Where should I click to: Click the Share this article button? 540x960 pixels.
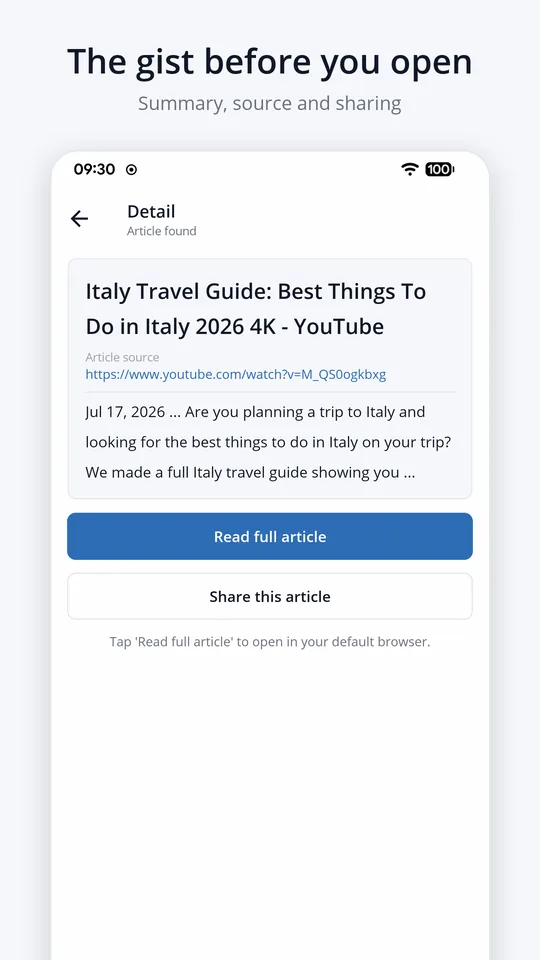[270, 596]
